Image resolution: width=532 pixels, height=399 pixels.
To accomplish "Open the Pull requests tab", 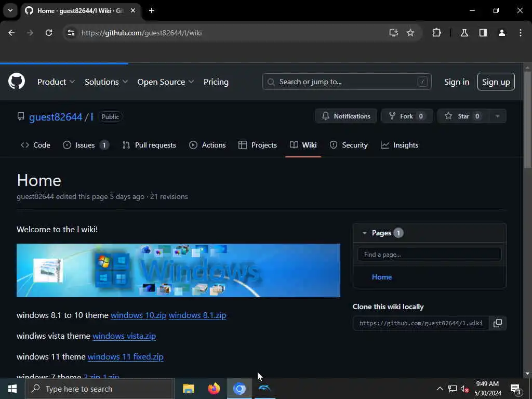I will (x=149, y=145).
